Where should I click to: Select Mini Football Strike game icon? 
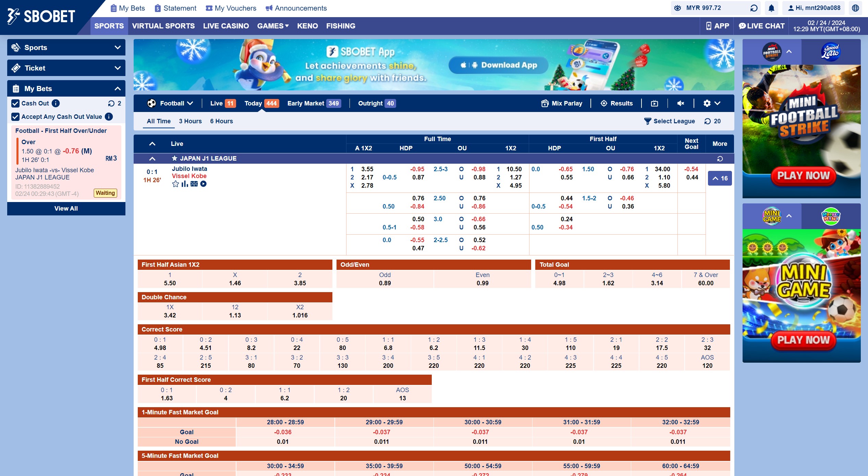tap(772, 52)
